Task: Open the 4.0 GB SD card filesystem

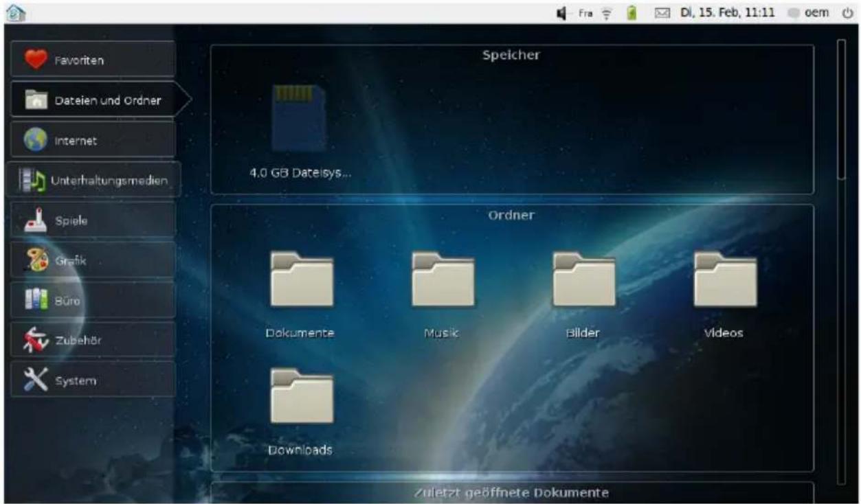Action: 300,130
